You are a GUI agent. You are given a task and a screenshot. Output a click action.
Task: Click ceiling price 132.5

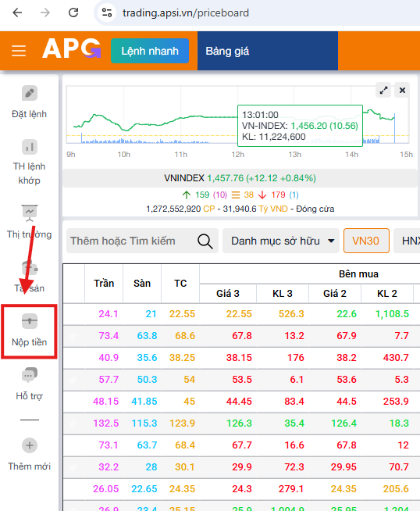pos(106,423)
